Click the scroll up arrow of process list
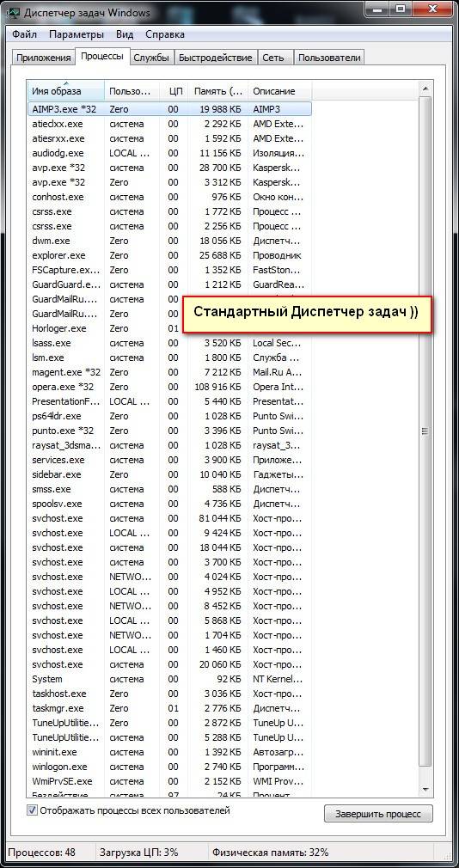 425,88
